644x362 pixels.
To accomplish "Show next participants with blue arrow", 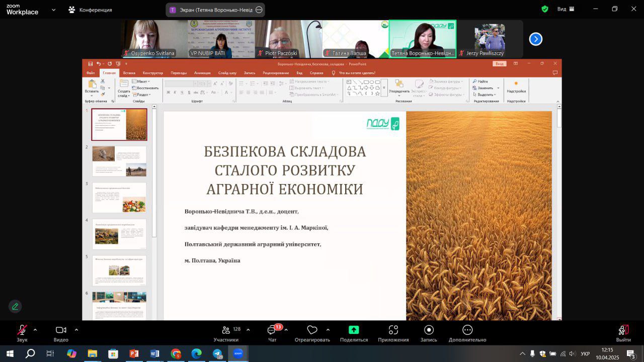I will point(536,39).
